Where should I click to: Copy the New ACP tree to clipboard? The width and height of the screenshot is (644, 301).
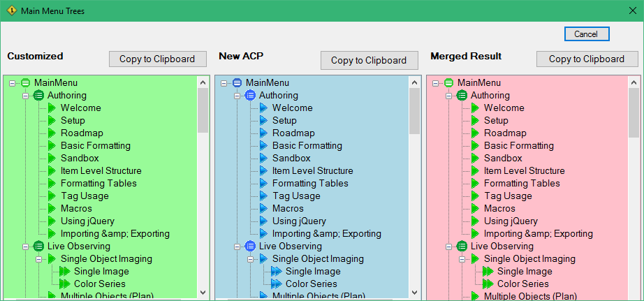(x=369, y=60)
